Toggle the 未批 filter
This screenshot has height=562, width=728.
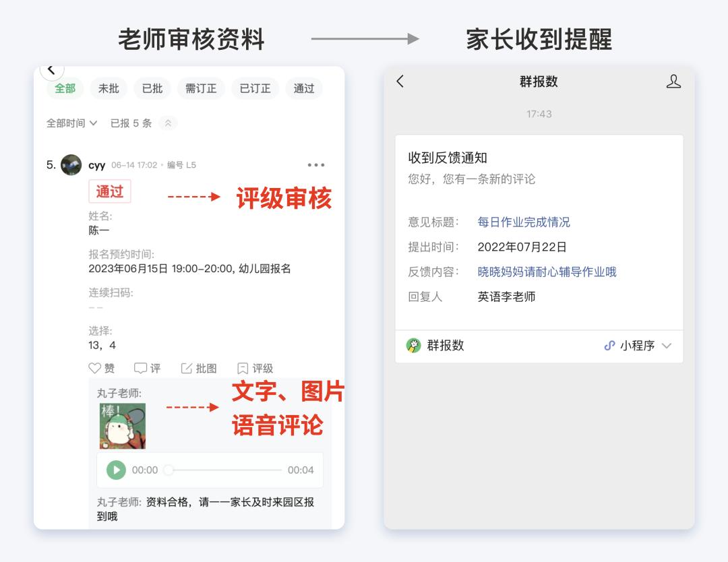click(x=108, y=88)
